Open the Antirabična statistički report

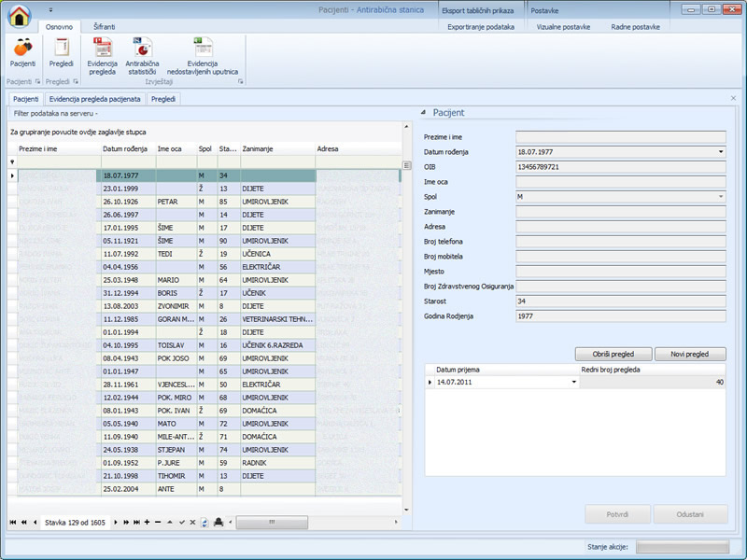142,56
